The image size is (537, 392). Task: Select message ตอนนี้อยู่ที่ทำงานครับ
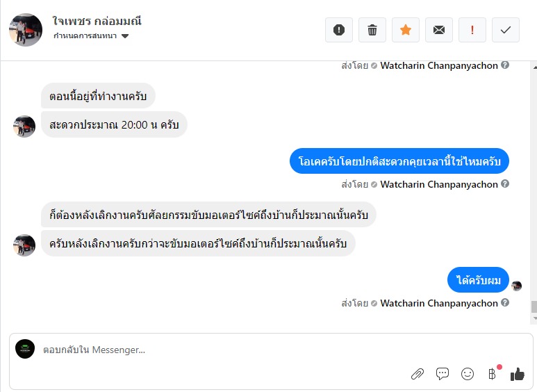(x=98, y=96)
